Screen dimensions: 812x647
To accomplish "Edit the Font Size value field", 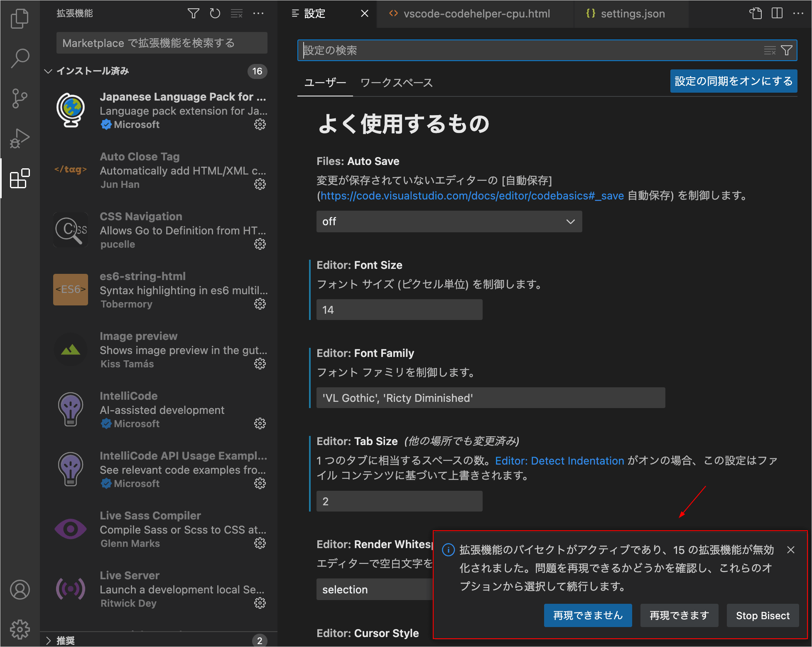I will pos(399,310).
